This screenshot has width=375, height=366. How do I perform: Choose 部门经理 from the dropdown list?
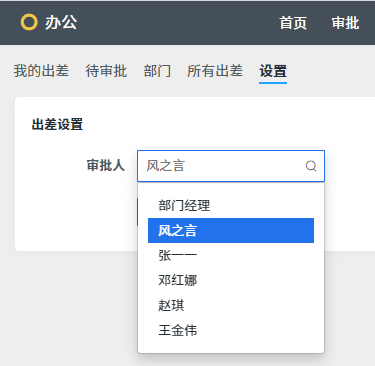(231, 205)
